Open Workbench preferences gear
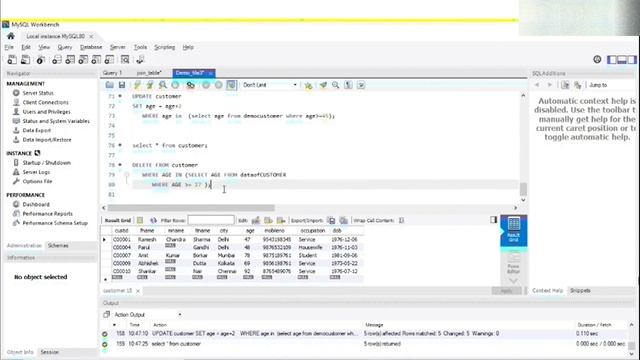This screenshot has height=360, width=640. tap(597, 60)
